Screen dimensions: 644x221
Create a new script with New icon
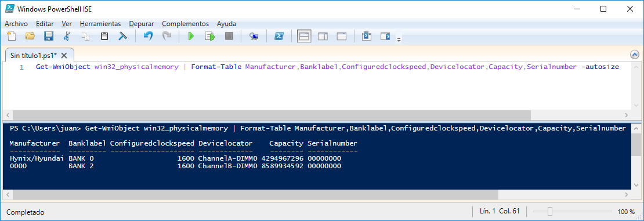12,36
